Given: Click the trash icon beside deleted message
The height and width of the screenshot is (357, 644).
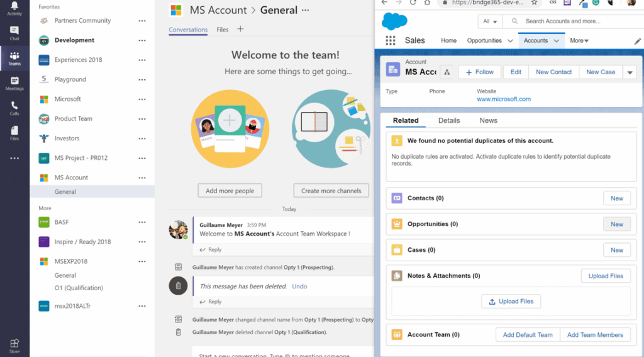Looking at the screenshot, I should pos(178,286).
